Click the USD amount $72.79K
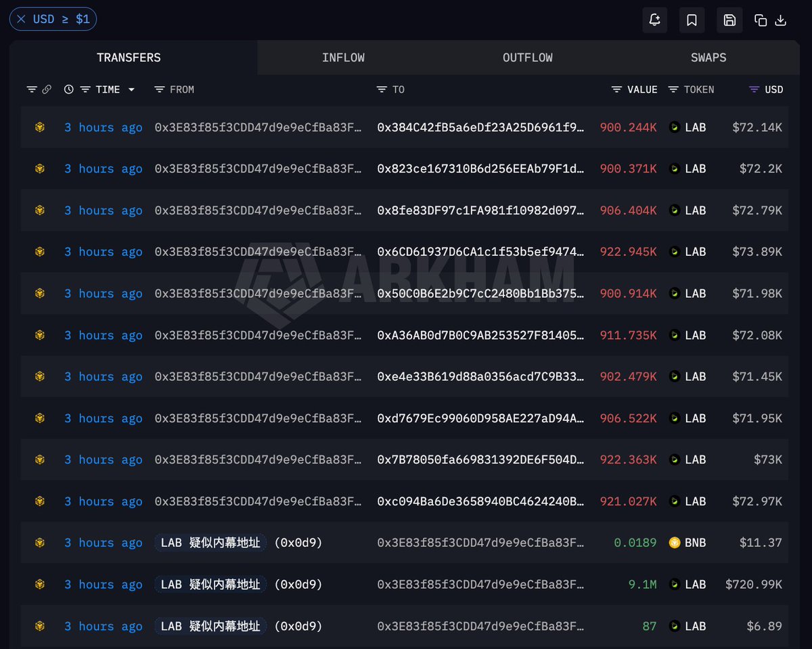Image resolution: width=812 pixels, height=649 pixels. [x=757, y=210]
